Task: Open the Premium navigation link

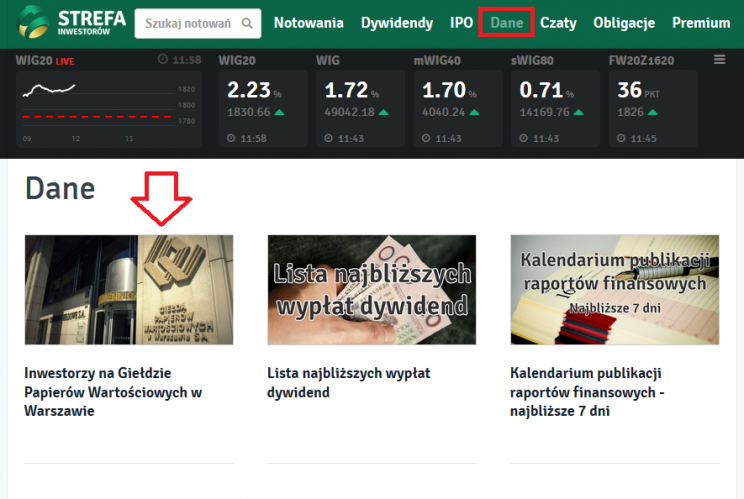Action: pyautogui.click(x=701, y=23)
